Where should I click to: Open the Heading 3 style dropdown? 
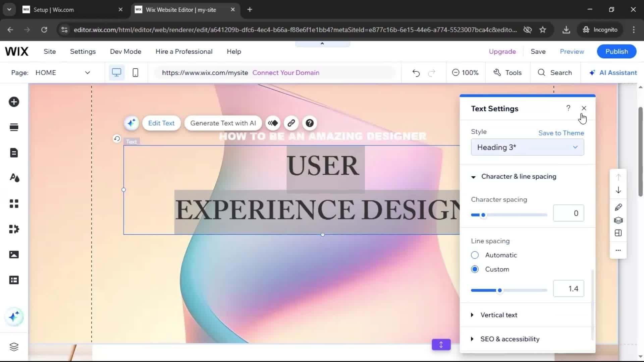tap(527, 147)
